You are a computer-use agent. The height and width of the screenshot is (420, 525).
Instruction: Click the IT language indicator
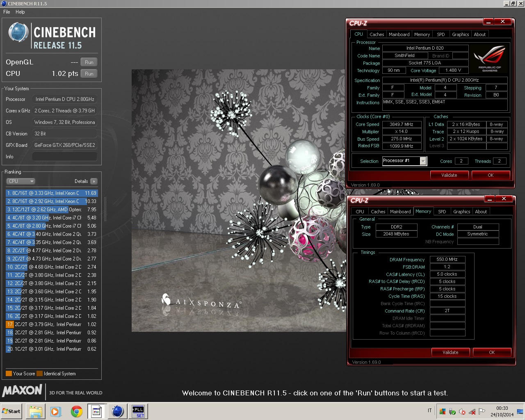pyautogui.click(x=430, y=410)
